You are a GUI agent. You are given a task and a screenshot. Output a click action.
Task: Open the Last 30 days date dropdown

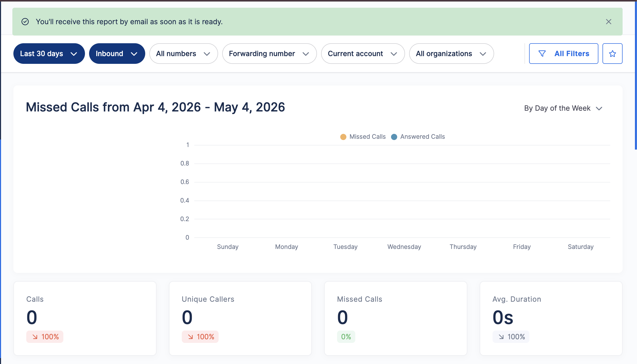coord(49,54)
